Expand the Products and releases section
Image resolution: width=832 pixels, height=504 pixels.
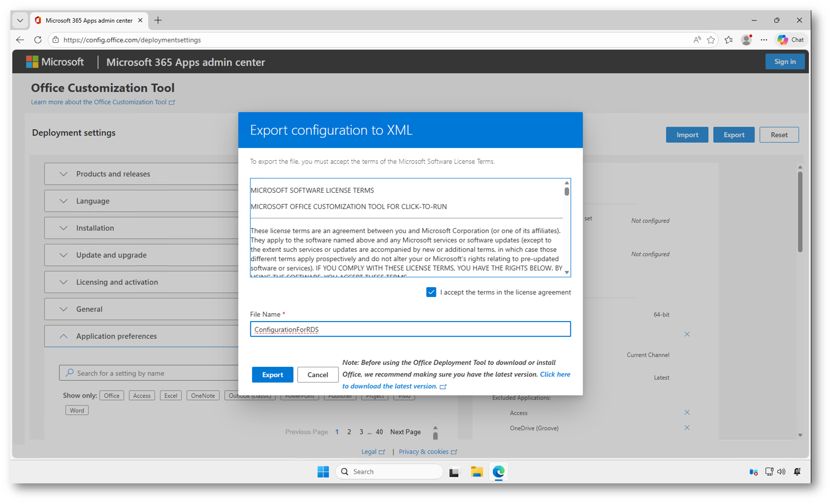142,174
